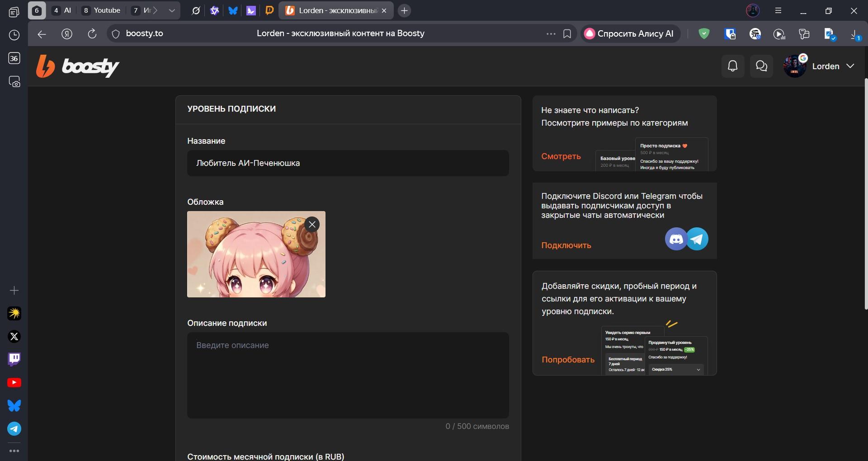Reload the Boosty page
Image resolution: width=868 pixels, height=461 pixels.
coord(92,34)
